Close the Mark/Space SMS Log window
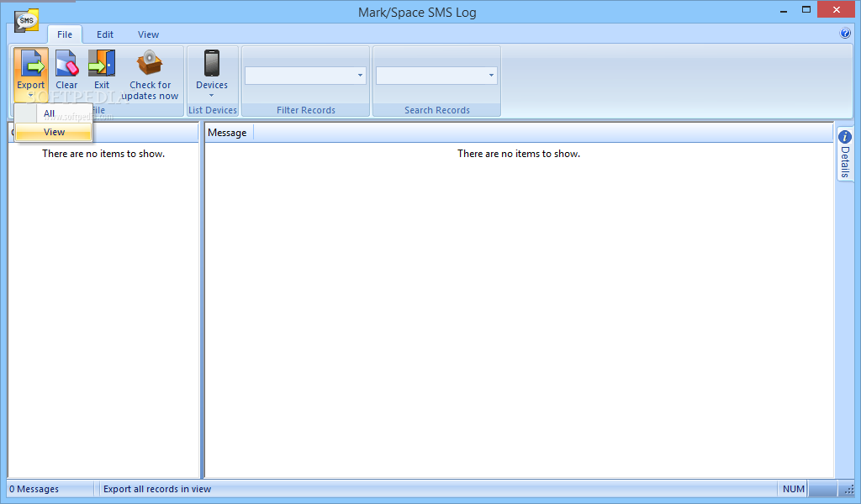Viewport: 861px width, 504px height. 837,10
